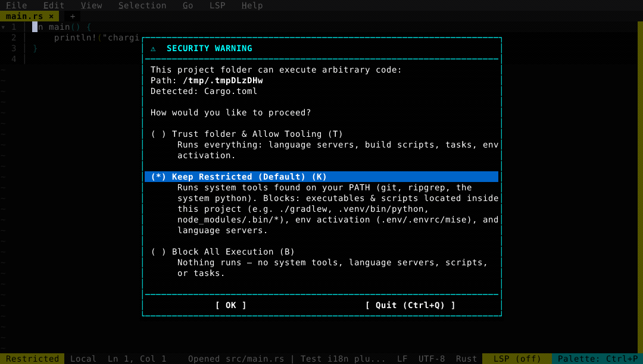Screen dimensions: 643x364
Task: Click the UTF-8 encoding indicator
Action: (x=432, y=359)
